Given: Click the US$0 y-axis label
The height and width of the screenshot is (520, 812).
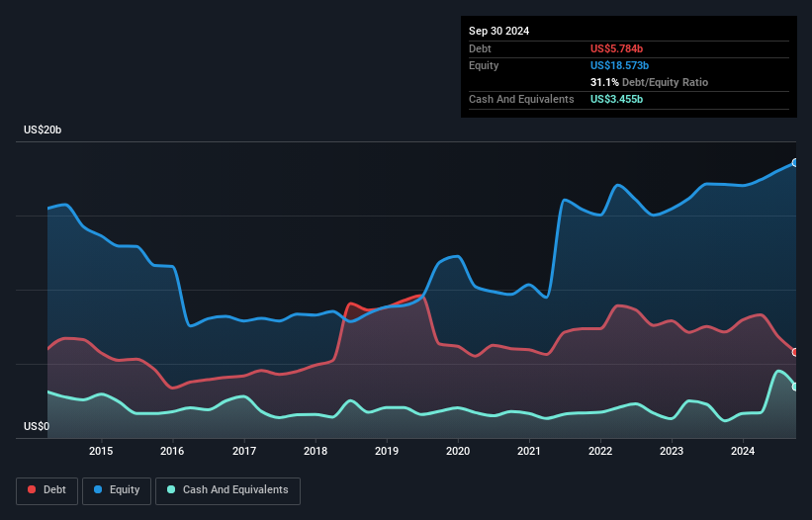Looking at the screenshot, I should (x=37, y=426).
